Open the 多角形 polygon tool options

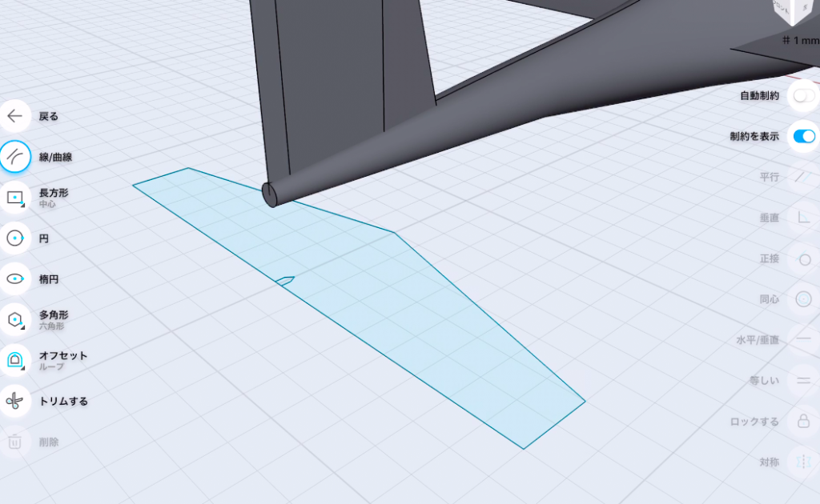(15, 320)
